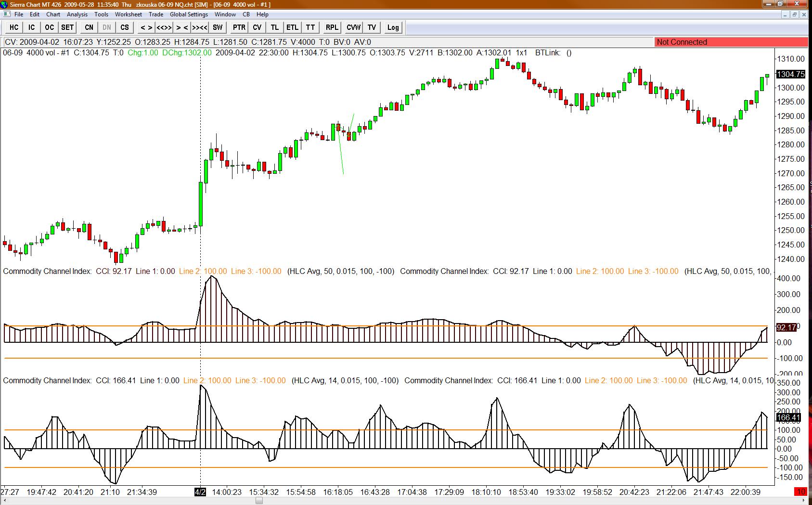Click the CN toolbar button

[x=89, y=27]
